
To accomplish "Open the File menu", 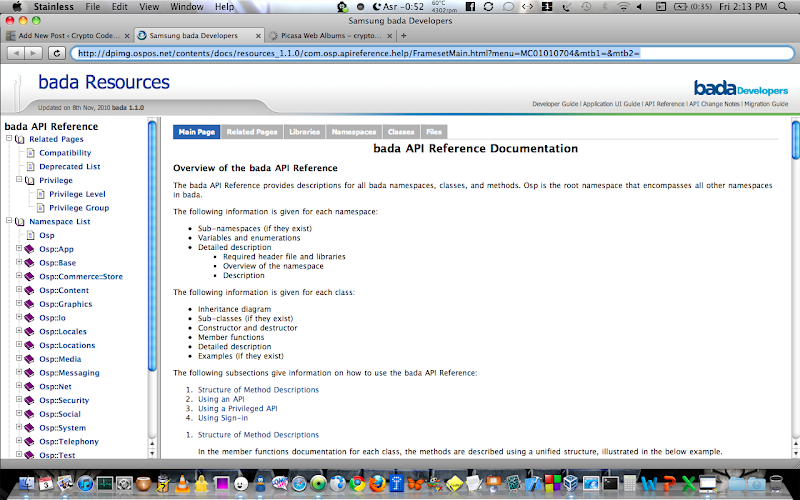I will point(93,7).
